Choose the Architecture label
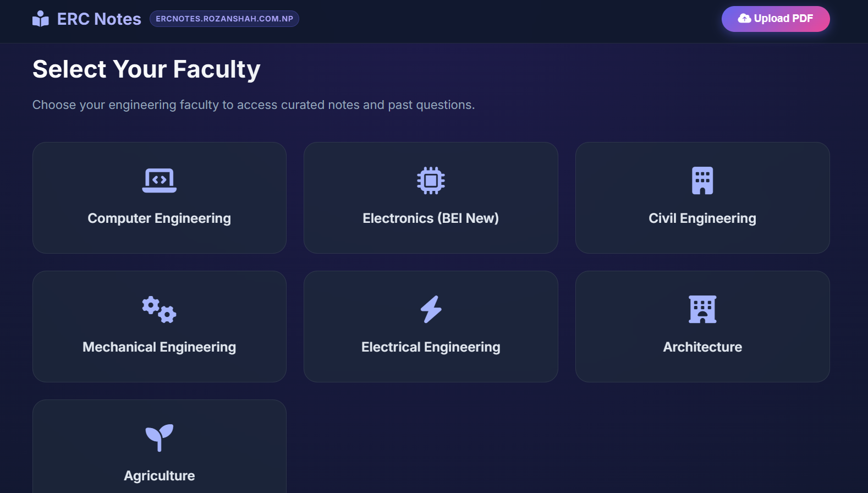The width and height of the screenshot is (868, 493). (x=702, y=347)
